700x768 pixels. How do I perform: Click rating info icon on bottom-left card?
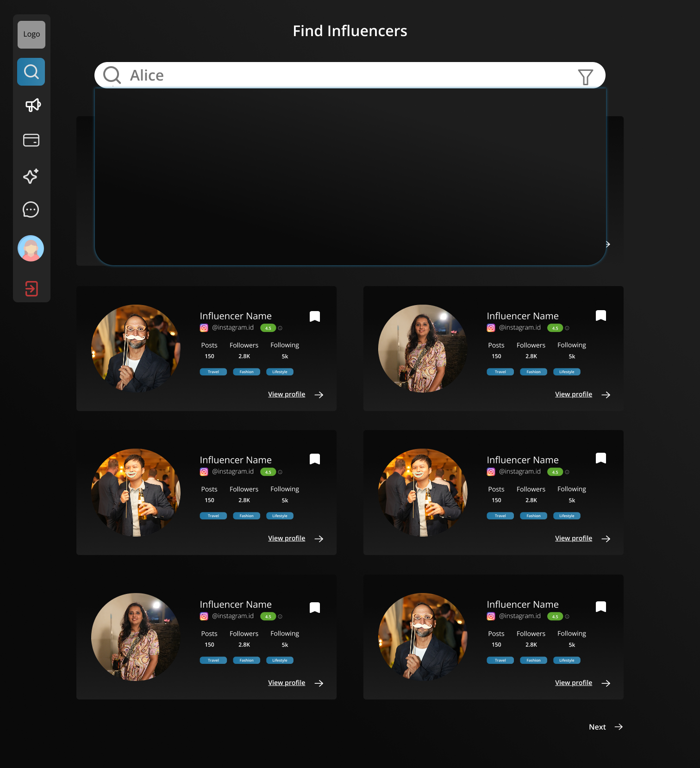(x=280, y=617)
